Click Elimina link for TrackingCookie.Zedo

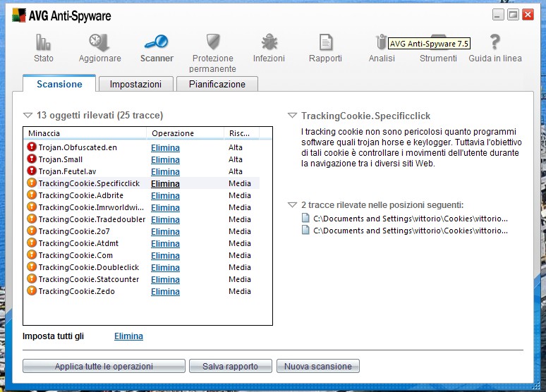[x=165, y=292]
